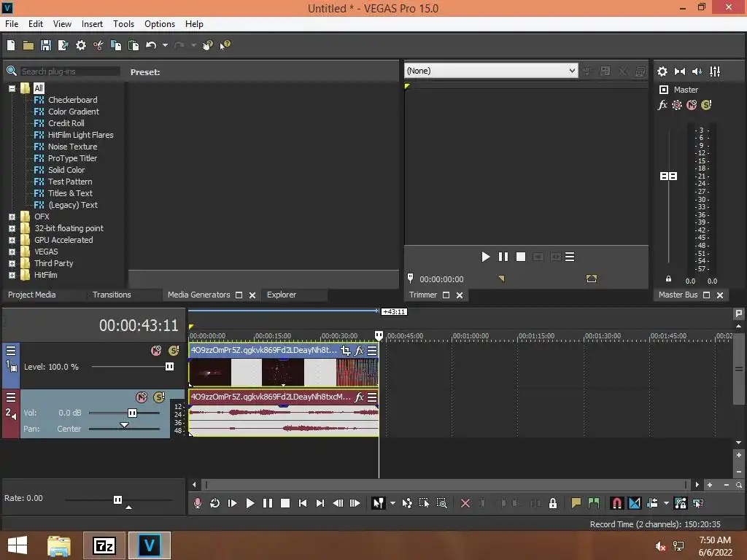The height and width of the screenshot is (560, 747).
Task: Click Dim output speaker icon
Action: coord(697,71)
